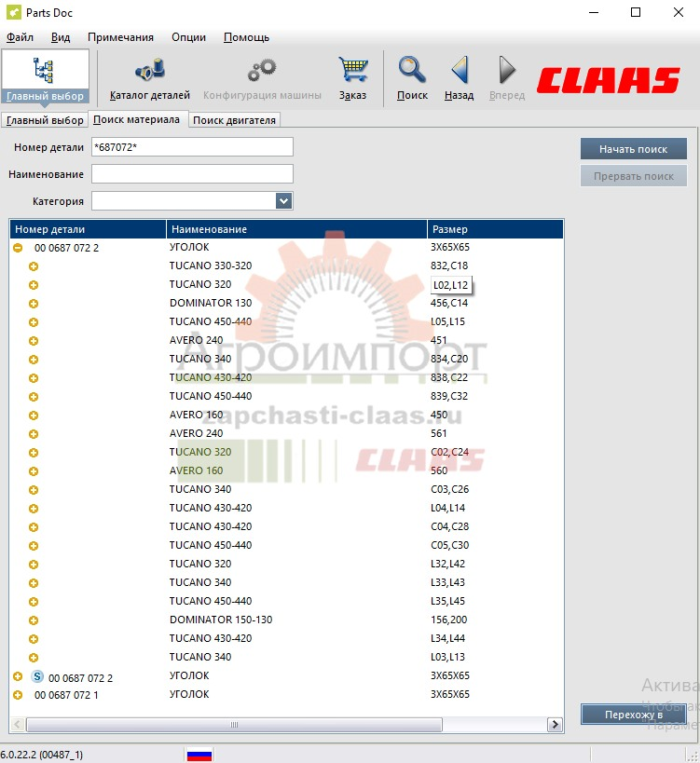Select the size cell L35,L45
The image size is (700, 763).
click(x=447, y=601)
